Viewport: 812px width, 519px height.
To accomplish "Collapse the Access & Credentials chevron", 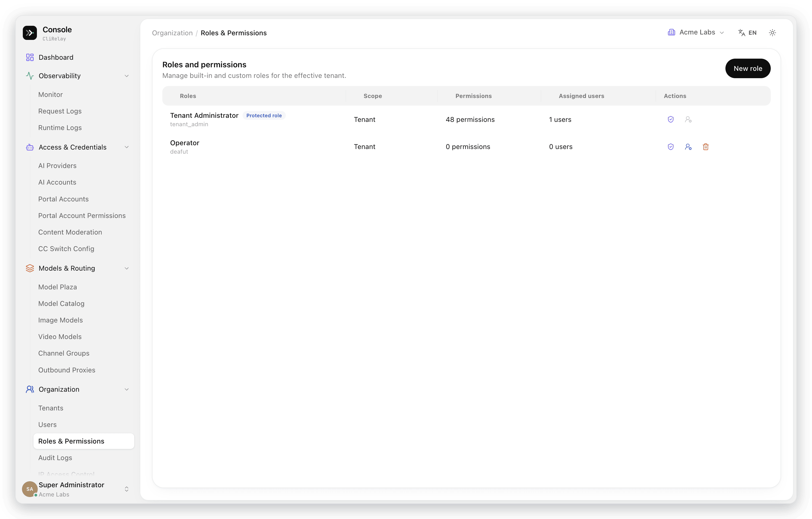I will pyautogui.click(x=127, y=147).
